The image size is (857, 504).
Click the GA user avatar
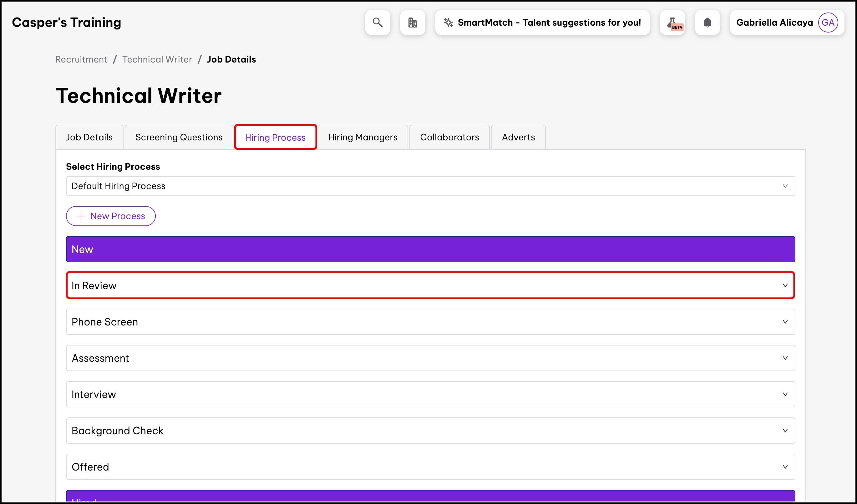coord(828,23)
